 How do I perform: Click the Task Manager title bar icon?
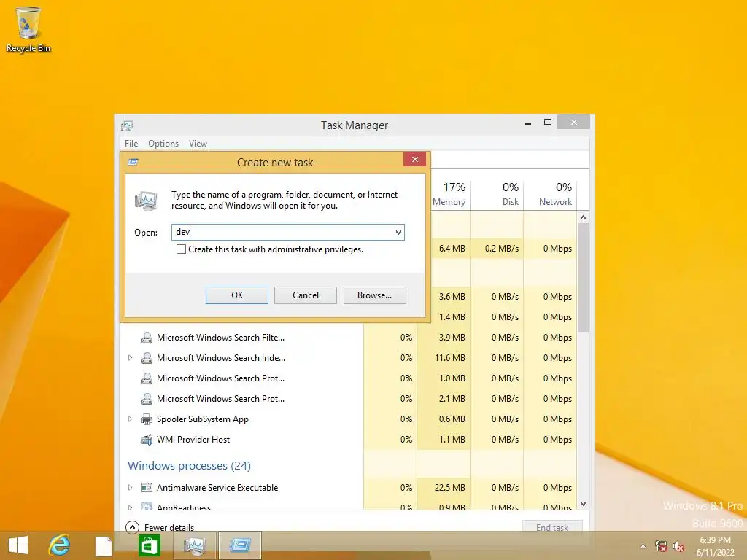(x=127, y=125)
